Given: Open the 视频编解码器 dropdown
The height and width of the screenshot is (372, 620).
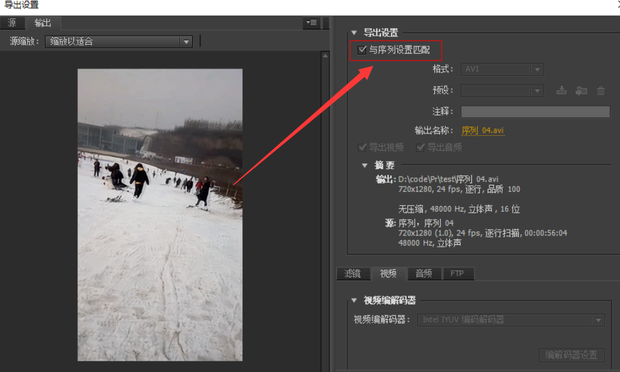Looking at the screenshot, I should tap(511, 319).
